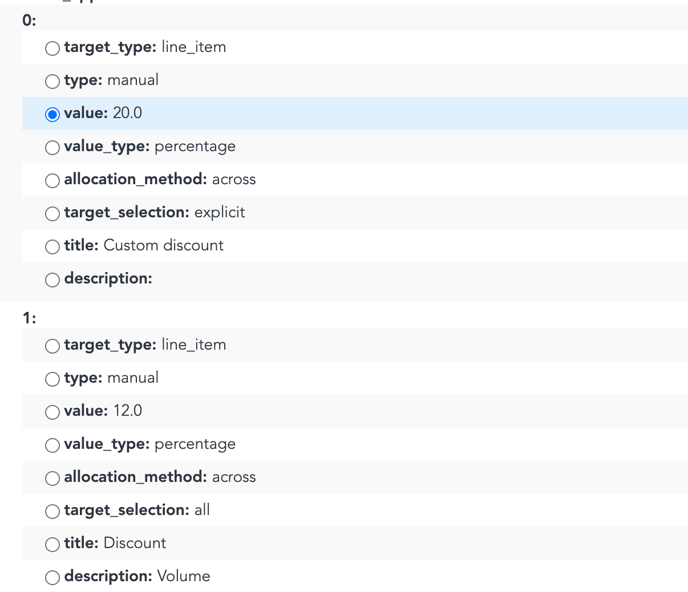Click the Custom discount title text
Screen dimensions: 688x592
coord(163,245)
